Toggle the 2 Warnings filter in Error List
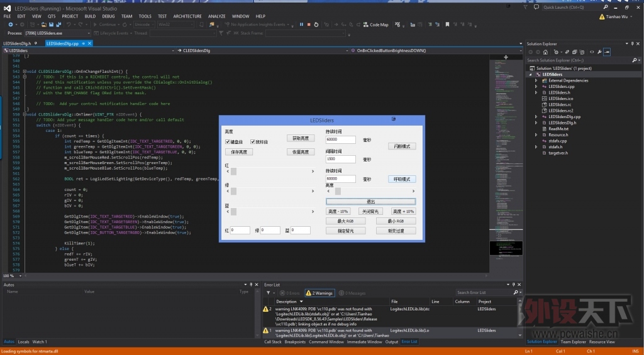Viewport: 644px width, 355px height. point(319,293)
